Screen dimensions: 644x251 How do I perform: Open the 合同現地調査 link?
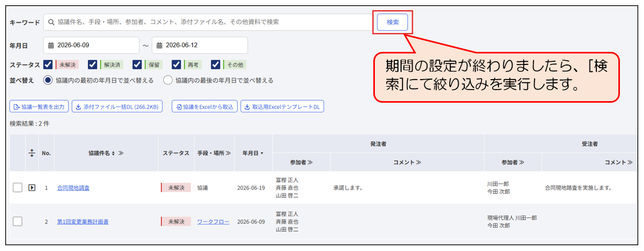[x=73, y=188]
